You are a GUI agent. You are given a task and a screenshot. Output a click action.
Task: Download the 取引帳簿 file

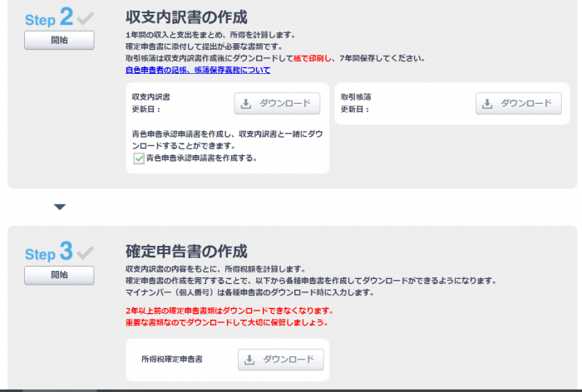pyautogui.click(x=519, y=104)
